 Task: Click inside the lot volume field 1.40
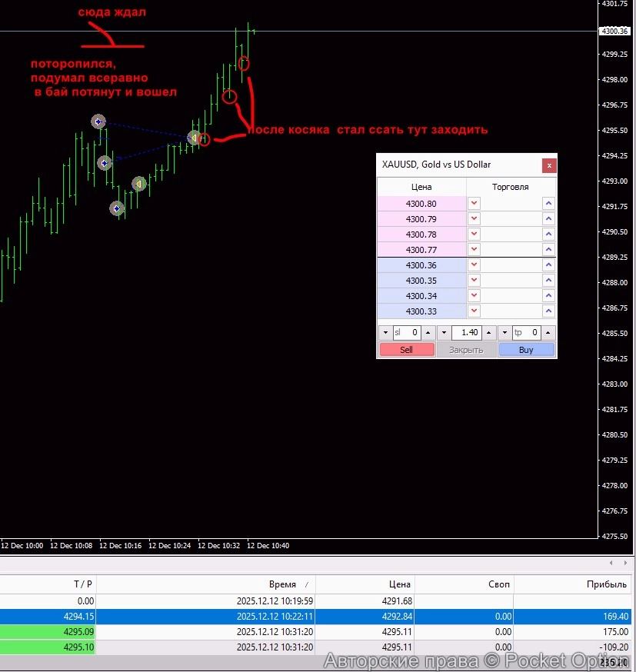(467, 333)
